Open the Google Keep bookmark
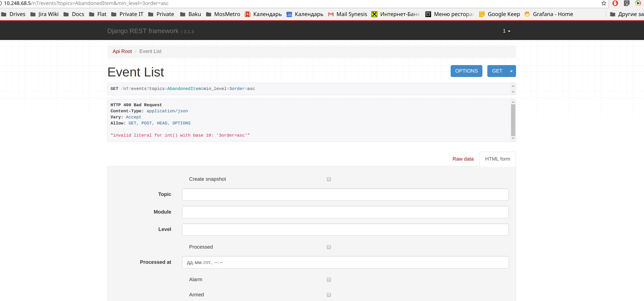 (499, 14)
